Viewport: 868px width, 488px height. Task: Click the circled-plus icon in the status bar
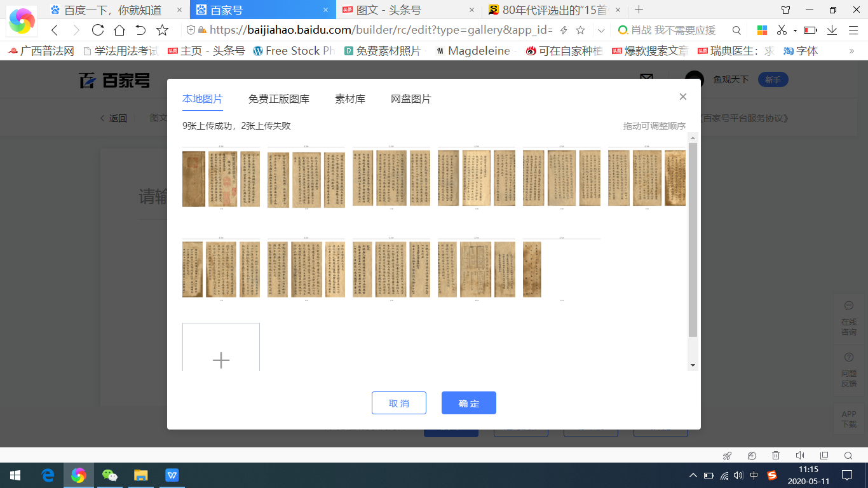point(752,456)
